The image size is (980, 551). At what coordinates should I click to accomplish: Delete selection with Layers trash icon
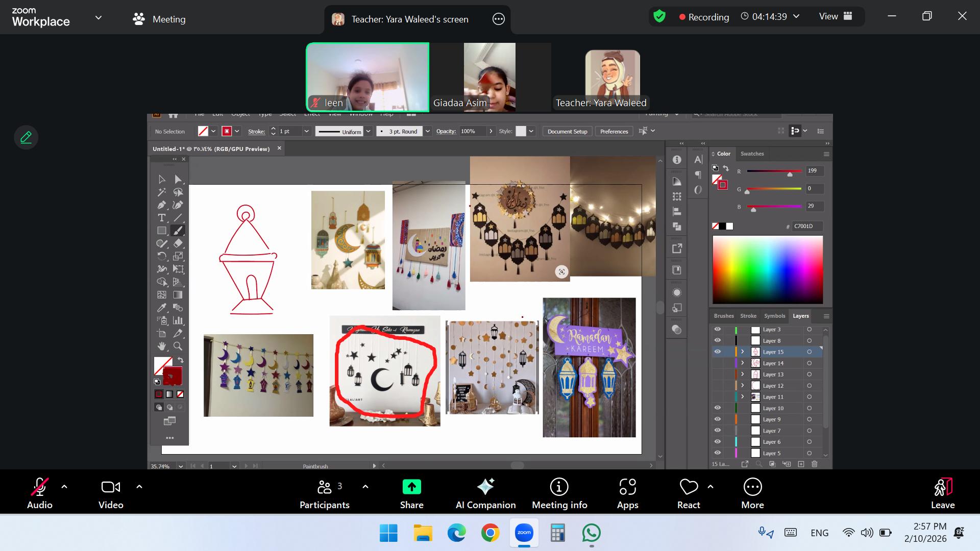815,464
